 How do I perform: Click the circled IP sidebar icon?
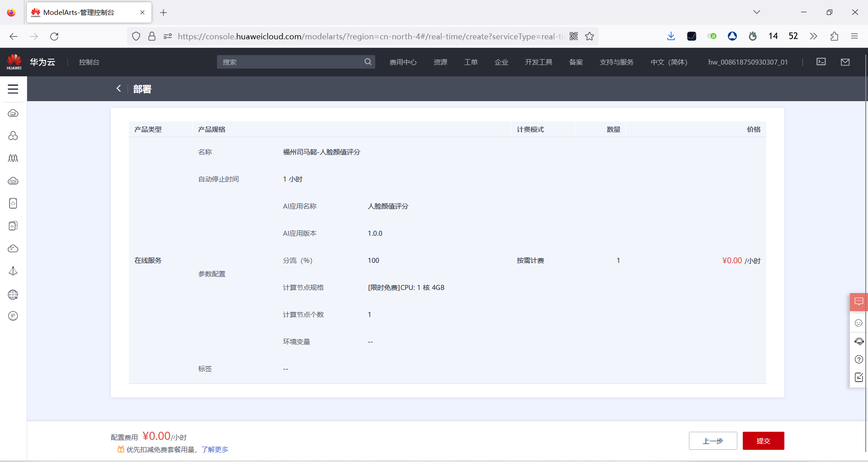click(x=13, y=316)
